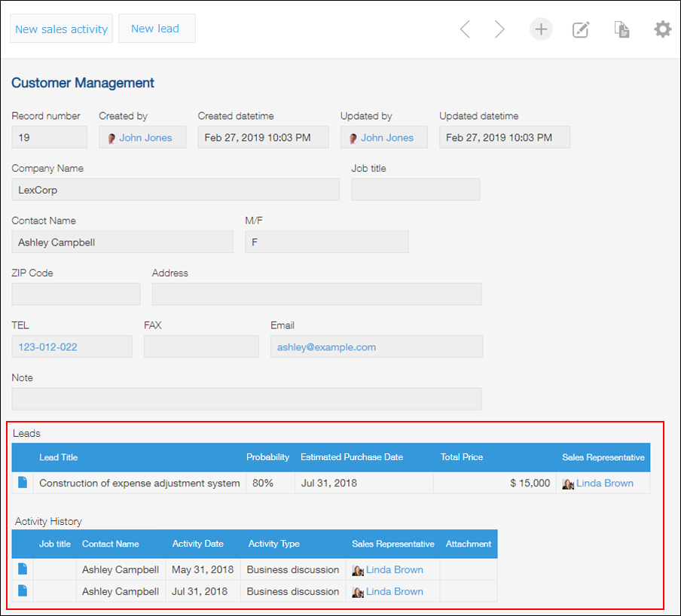This screenshot has height=616, width=681.
Task: Open the lead record icon for expense adjustment system
Action: point(22,483)
